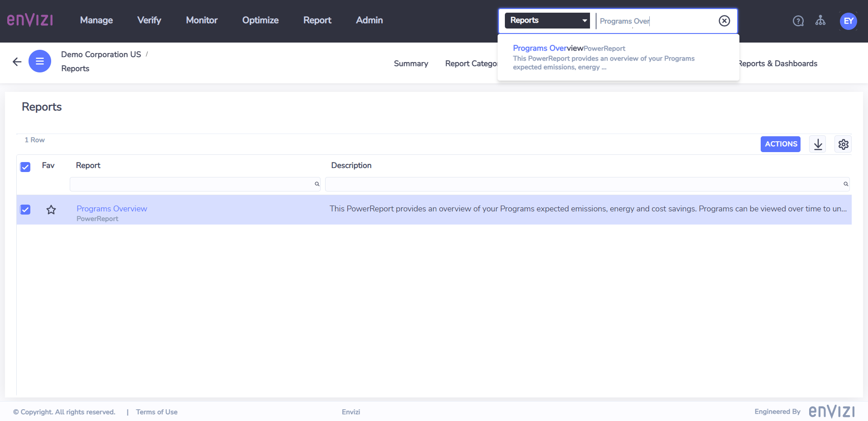The height and width of the screenshot is (421, 868).
Task: Open Programs Overview report link in table
Action: click(112, 209)
